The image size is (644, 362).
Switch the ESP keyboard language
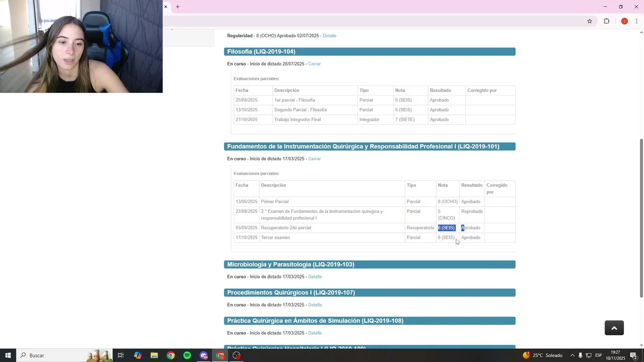(x=599, y=355)
